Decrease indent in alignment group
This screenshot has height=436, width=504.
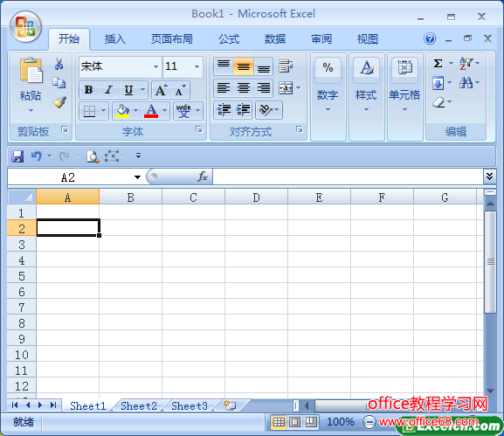[x=224, y=110]
